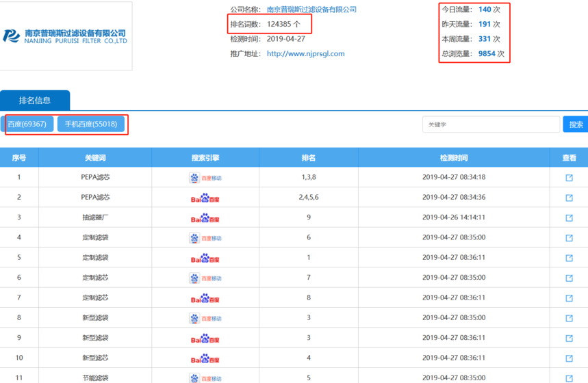Click the 检测时间 date 2019-04-27

click(x=286, y=39)
